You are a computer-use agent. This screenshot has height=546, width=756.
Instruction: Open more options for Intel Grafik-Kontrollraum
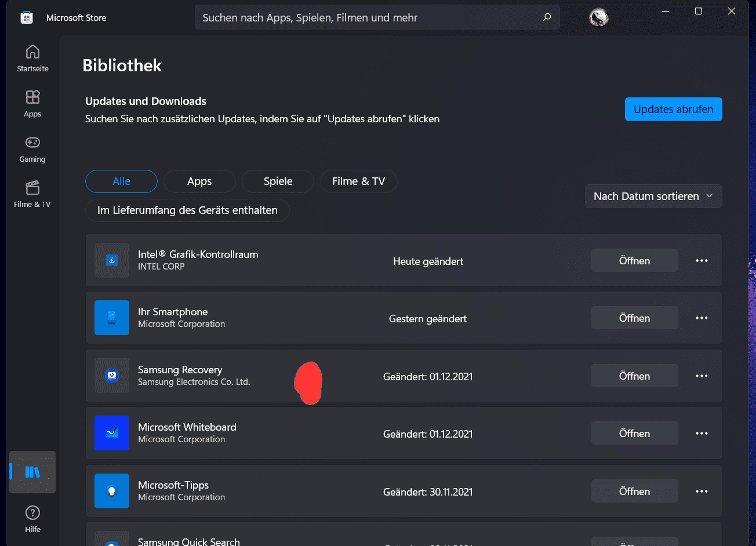[702, 261]
